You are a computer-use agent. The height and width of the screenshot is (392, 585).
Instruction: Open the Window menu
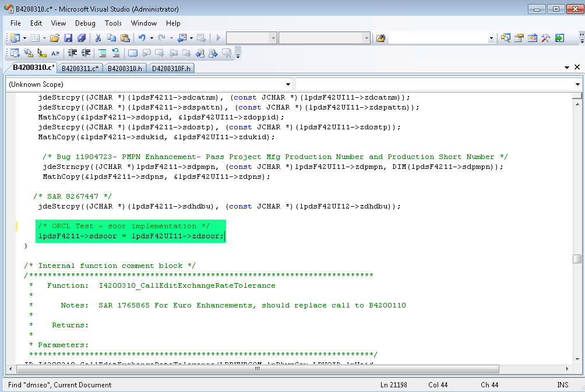click(144, 23)
